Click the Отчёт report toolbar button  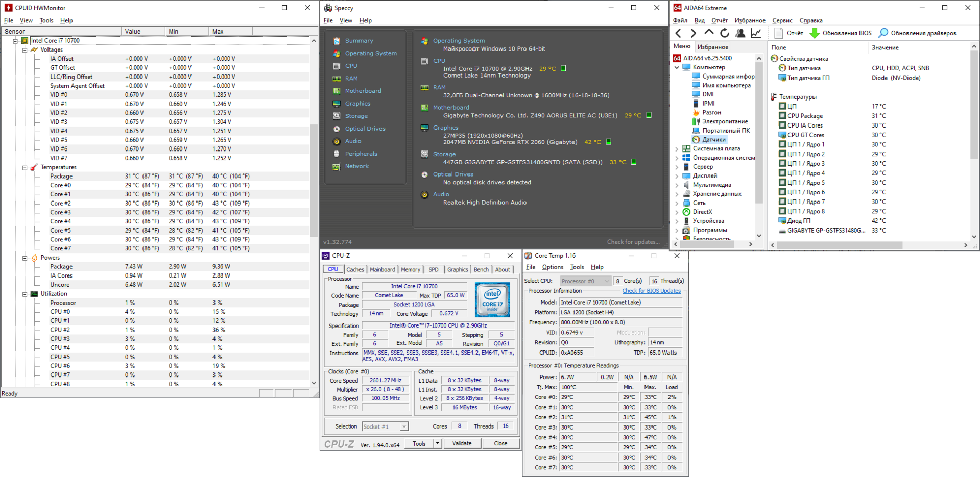coord(789,33)
